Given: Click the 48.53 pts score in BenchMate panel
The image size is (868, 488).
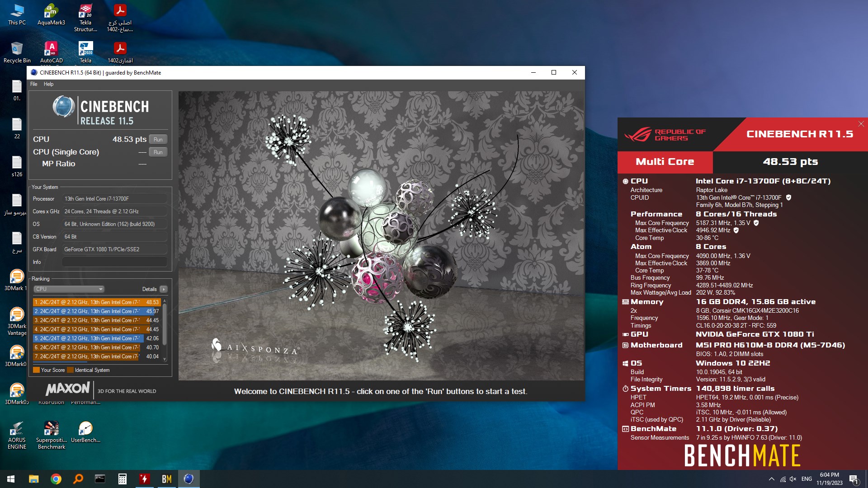Looking at the screenshot, I should click(x=790, y=162).
